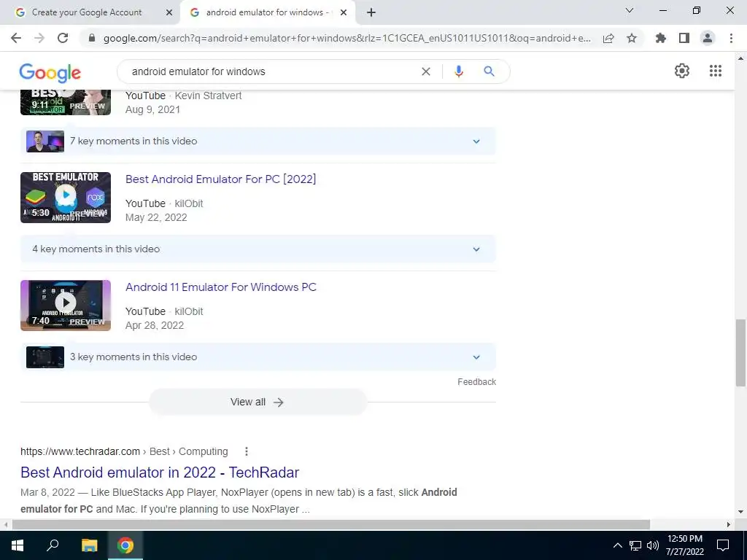The height and width of the screenshot is (560, 747).
Task: Open Windows taskbar search
Action: point(53,545)
